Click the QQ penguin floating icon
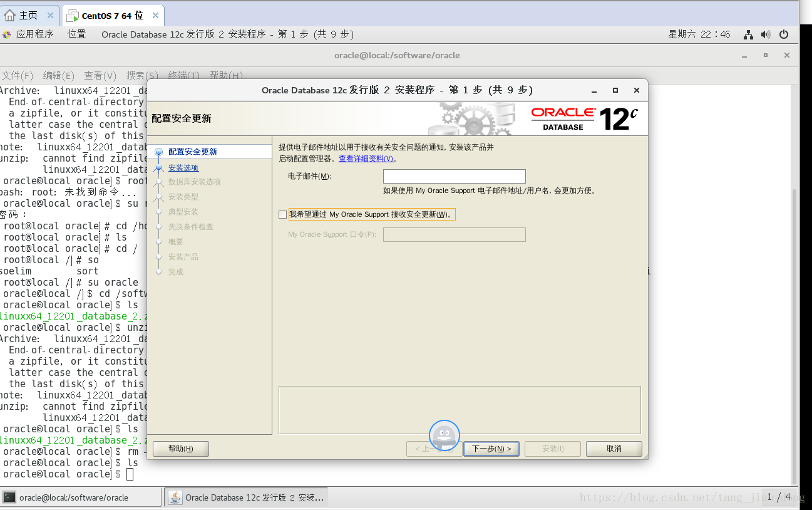Viewport: 812px width, 510px height. click(x=445, y=435)
